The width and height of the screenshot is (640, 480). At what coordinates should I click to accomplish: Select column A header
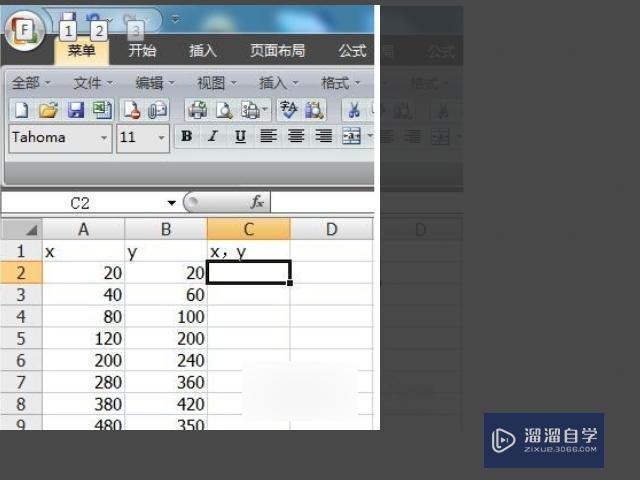(x=83, y=229)
